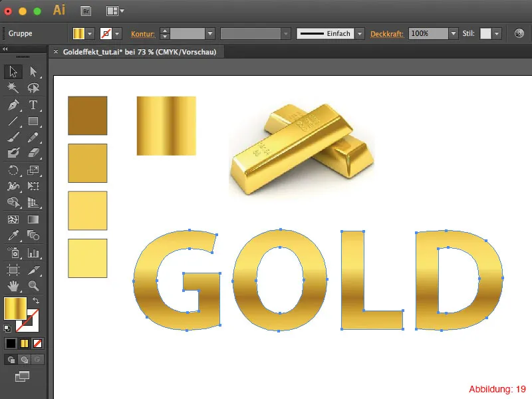Select the Warp tool
532x399 pixels.
[x=13, y=186]
